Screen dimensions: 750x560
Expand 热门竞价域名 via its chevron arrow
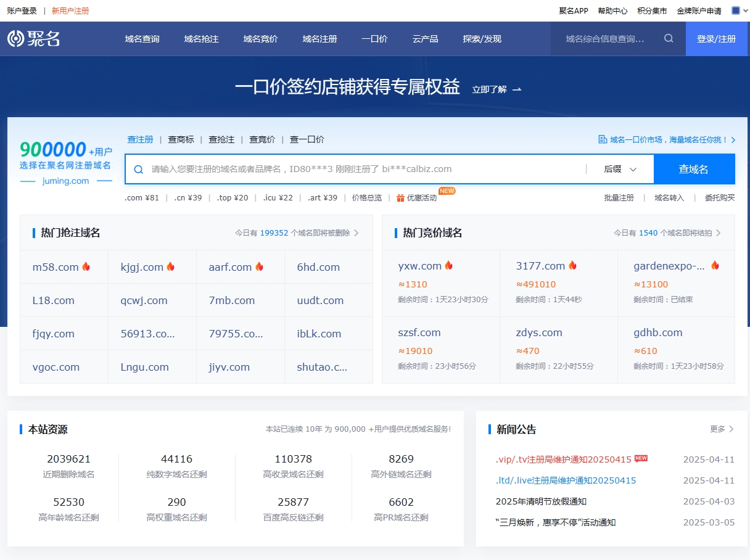718,233
